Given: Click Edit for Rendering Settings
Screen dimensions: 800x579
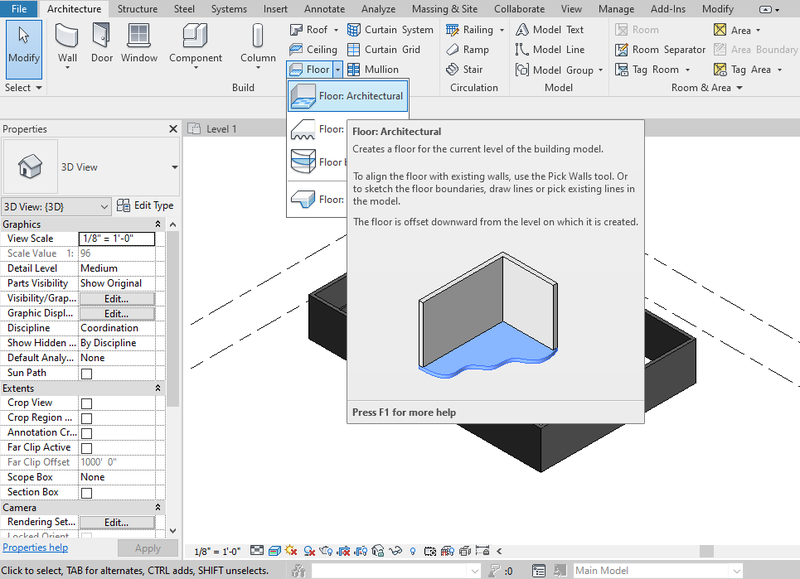Looking at the screenshot, I should (117, 522).
